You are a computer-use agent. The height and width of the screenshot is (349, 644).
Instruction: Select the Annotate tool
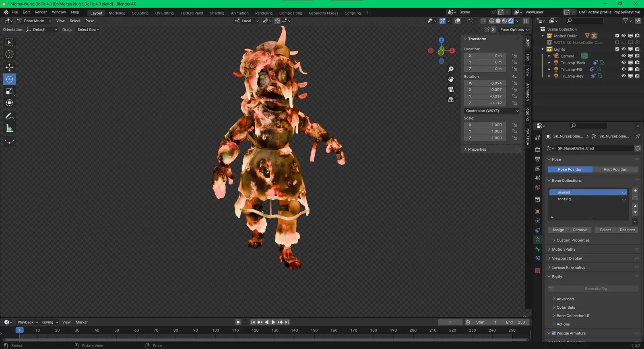pyautogui.click(x=9, y=116)
